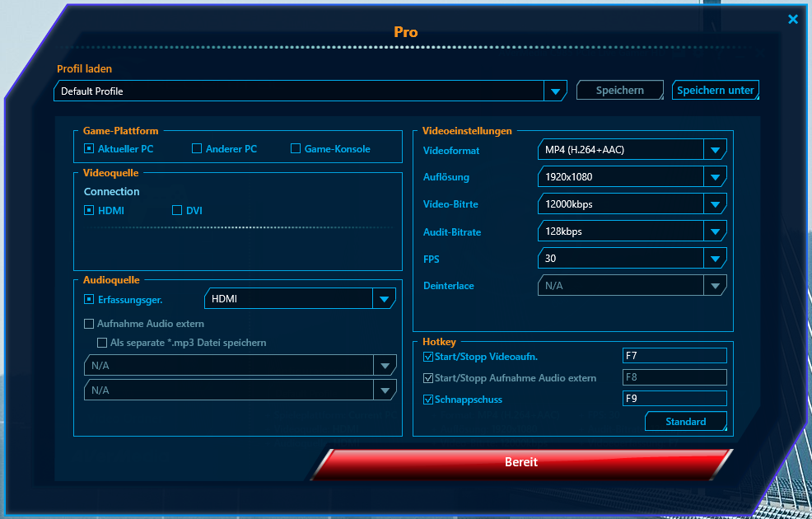Click the Standard hotkey reset button

coord(686,422)
